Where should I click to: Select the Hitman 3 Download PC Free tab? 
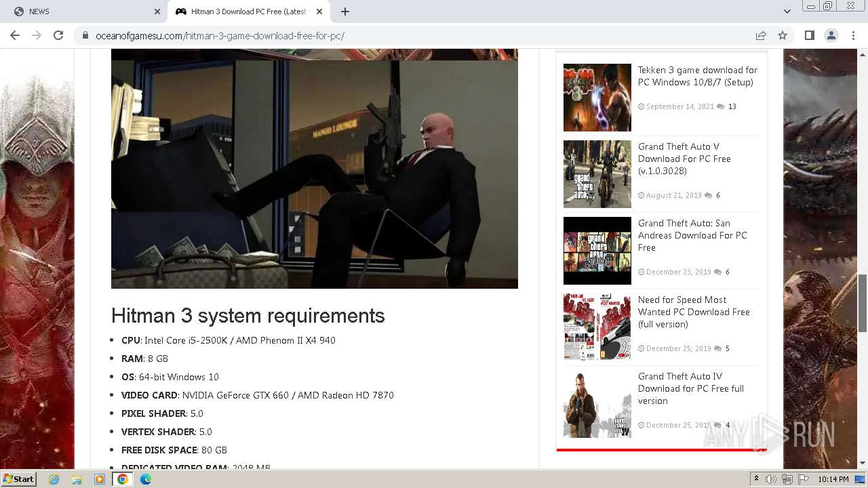[249, 12]
